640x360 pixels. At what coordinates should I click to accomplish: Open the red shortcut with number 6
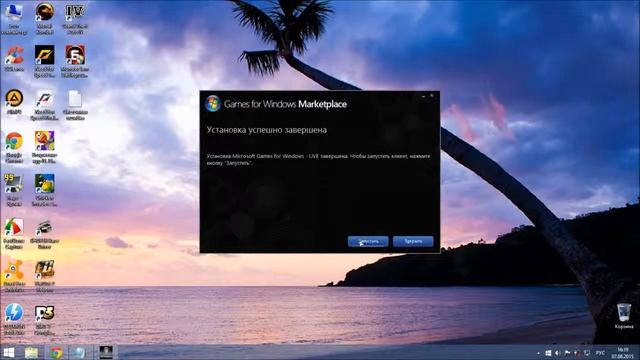click(75, 61)
